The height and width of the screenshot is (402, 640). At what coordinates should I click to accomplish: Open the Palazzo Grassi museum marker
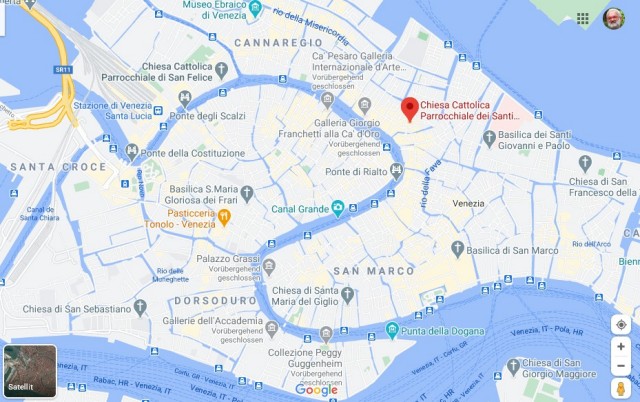[x=269, y=267]
